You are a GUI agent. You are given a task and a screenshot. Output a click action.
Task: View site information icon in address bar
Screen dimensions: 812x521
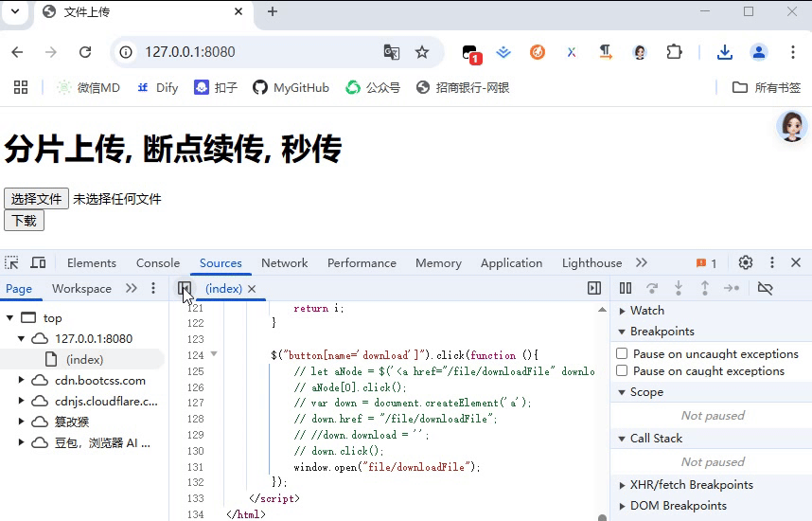pos(126,52)
